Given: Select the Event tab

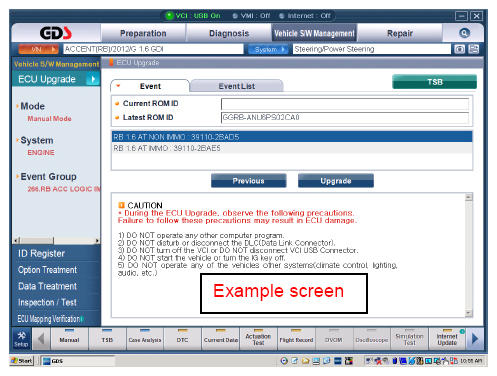Looking at the screenshot, I should pos(150,86).
